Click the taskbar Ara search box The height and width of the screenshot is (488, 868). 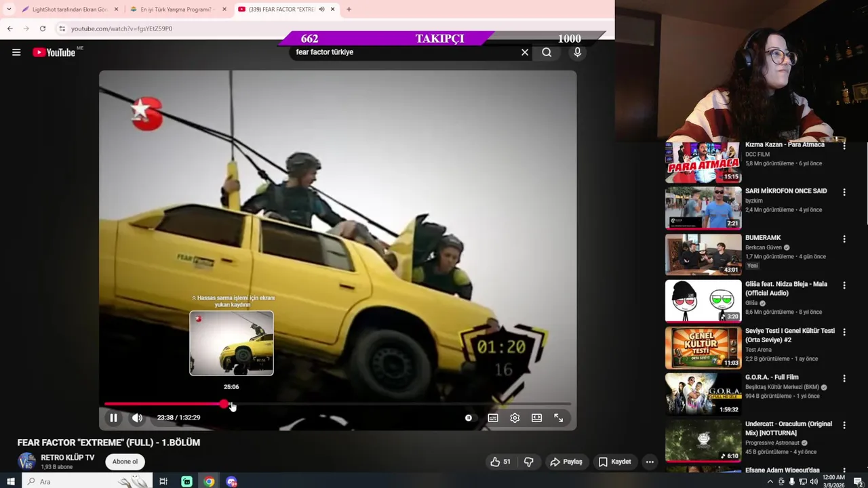point(88,481)
